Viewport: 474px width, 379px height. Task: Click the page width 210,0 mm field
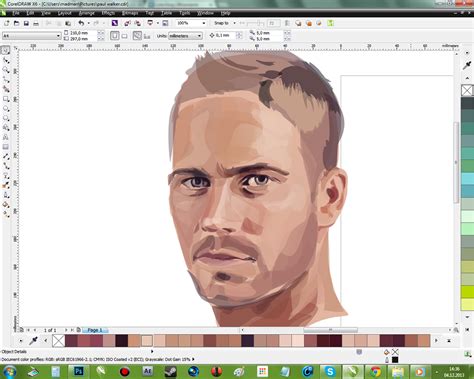coord(83,33)
